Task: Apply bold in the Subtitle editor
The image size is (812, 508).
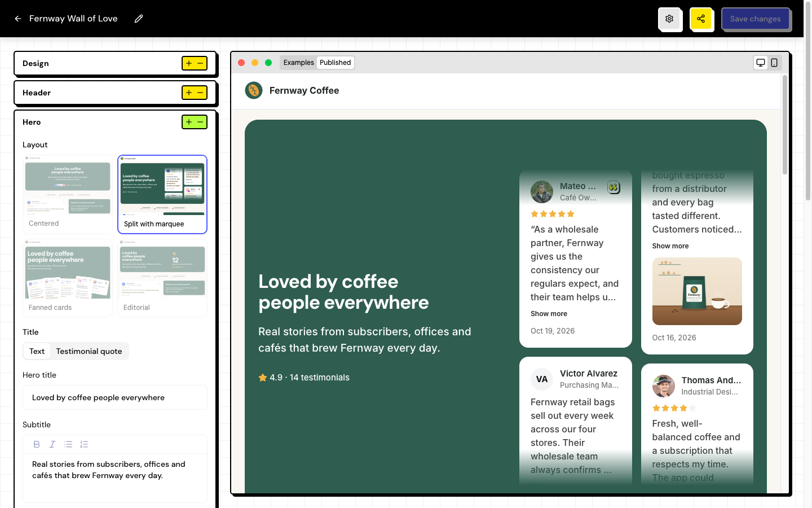Action: (x=37, y=444)
